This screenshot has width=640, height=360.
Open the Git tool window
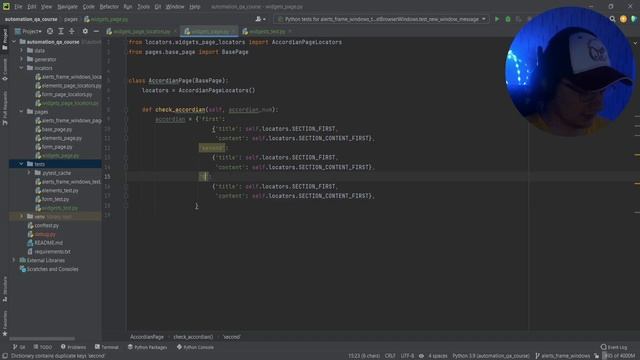coord(19,347)
